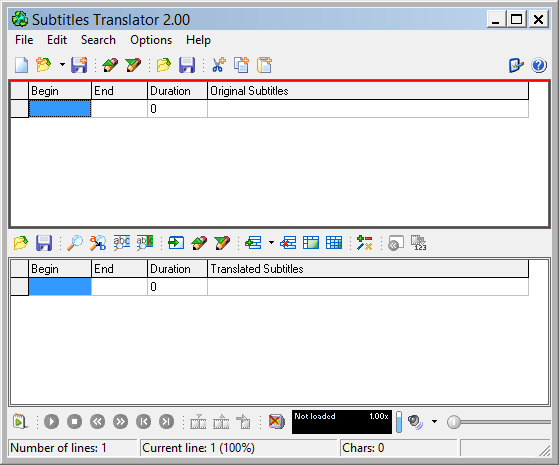Open the Options menu
This screenshot has width=559, height=465.
click(x=151, y=40)
